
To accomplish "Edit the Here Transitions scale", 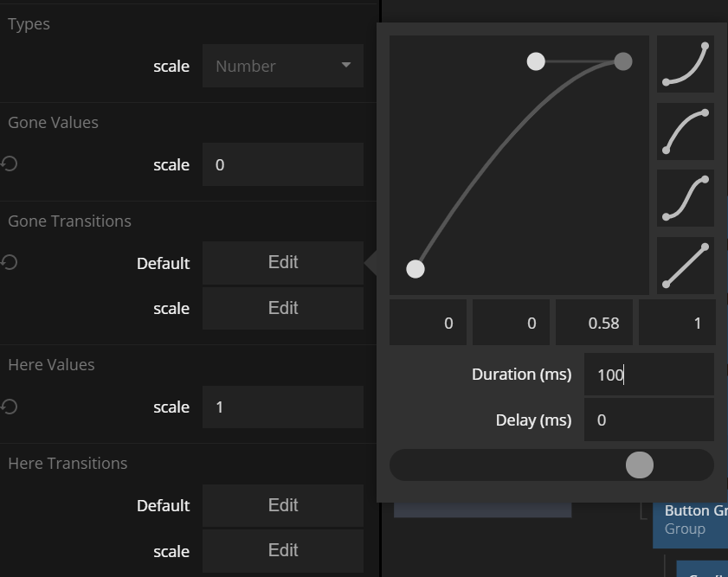I will coord(282,550).
